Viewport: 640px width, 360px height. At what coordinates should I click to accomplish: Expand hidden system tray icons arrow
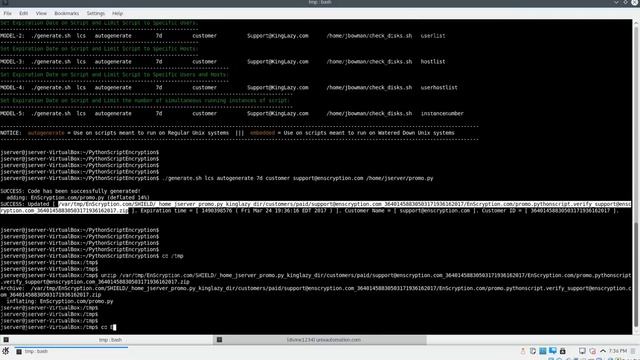click(x=603, y=351)
